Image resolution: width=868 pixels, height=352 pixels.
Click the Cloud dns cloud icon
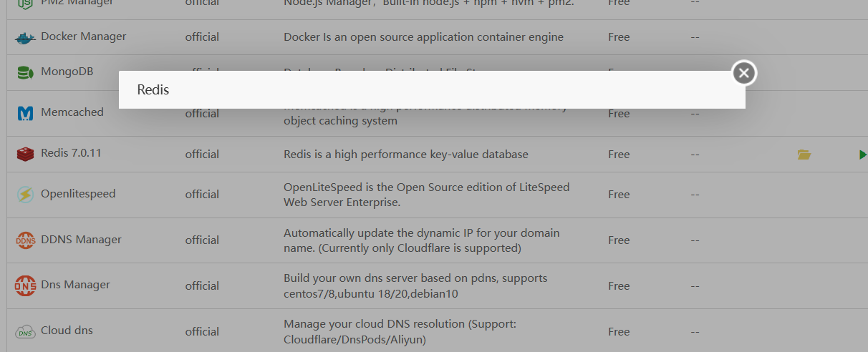[25, 331]
